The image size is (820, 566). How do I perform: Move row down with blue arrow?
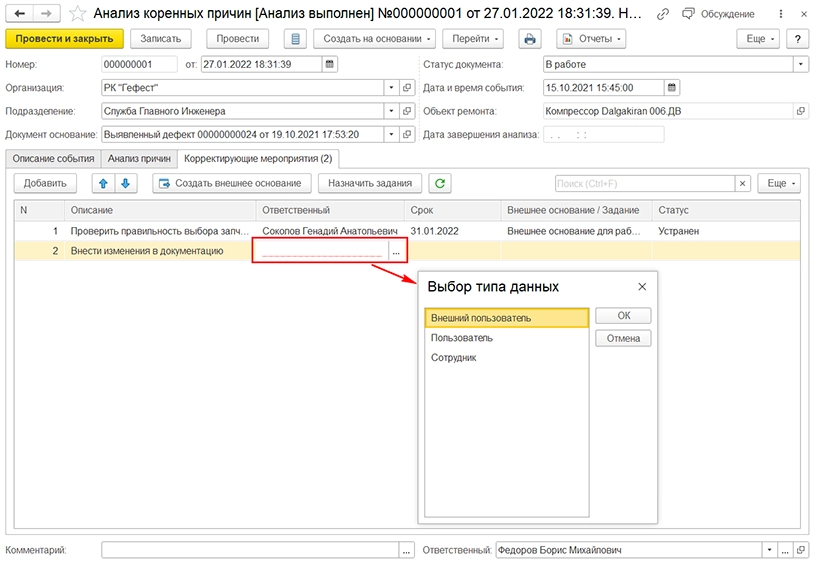tap(125, 183)
